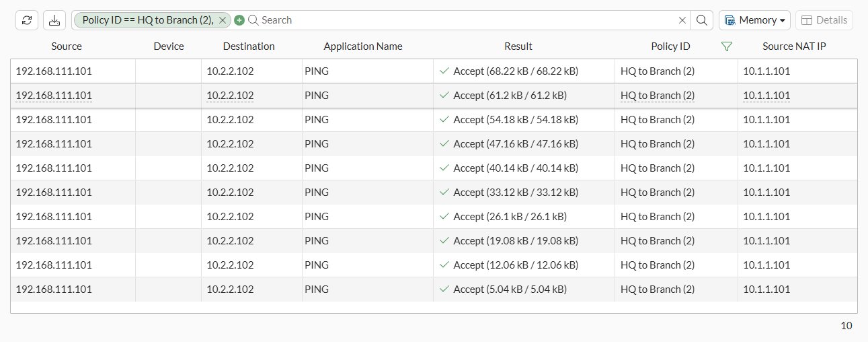
Task: Click the download logs icon
Action: click(54, 20)
